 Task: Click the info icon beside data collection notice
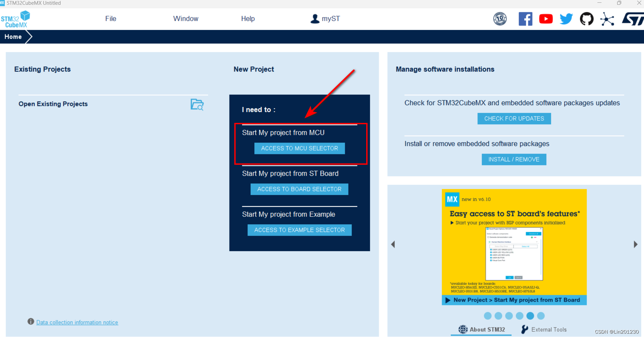click(31, 321)
